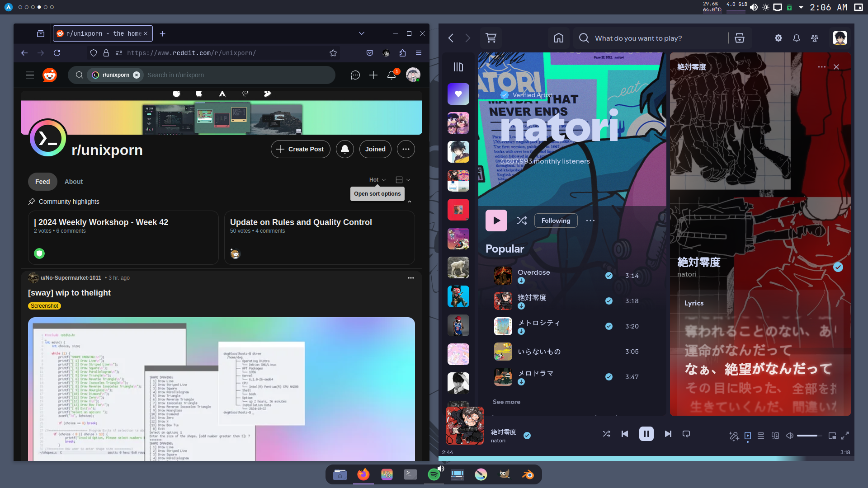Open the r/unixporn more options button

tap(406, 149)
